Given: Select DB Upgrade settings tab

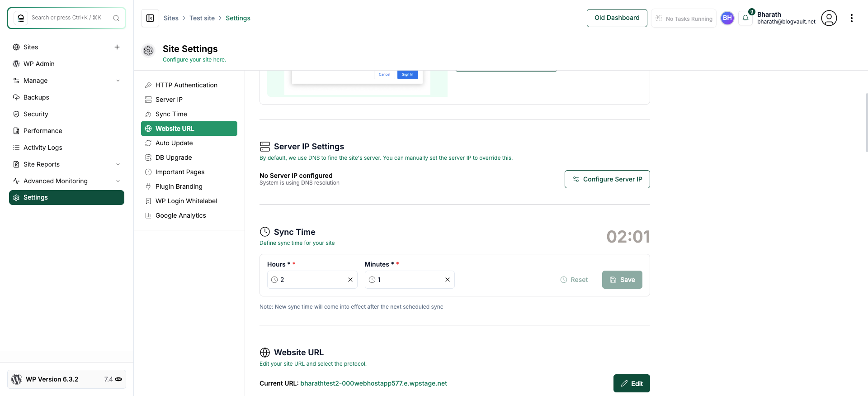Looking at the screenshot, I should (x=189, y=157).
